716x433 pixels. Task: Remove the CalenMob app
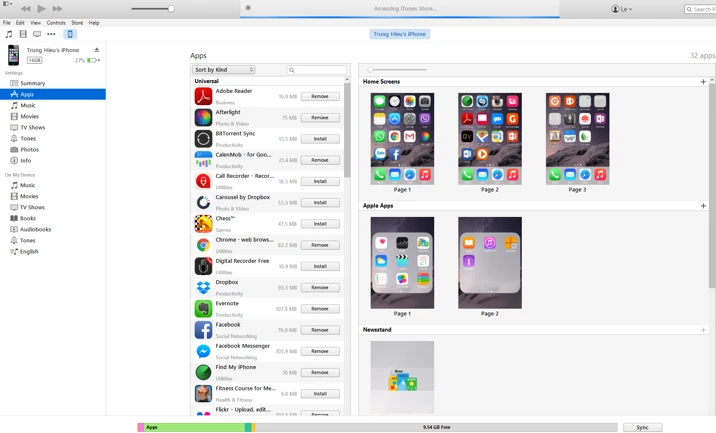point(320,160)
